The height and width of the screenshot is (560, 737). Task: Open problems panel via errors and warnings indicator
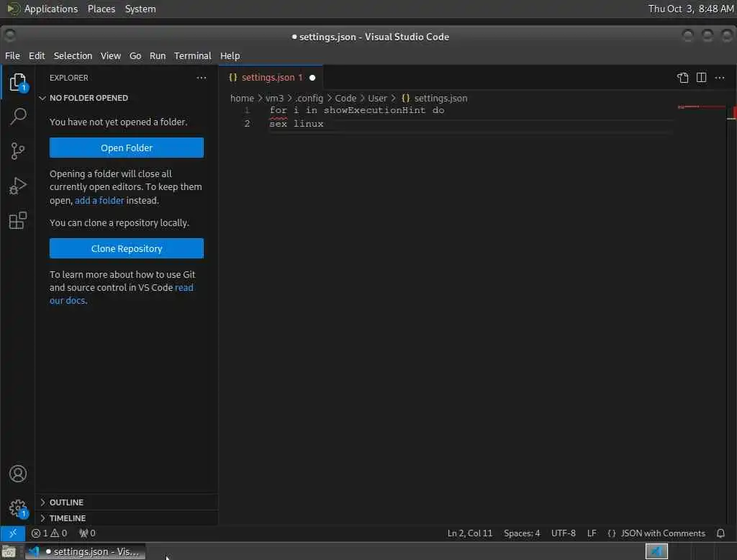[x=50, y=533]
